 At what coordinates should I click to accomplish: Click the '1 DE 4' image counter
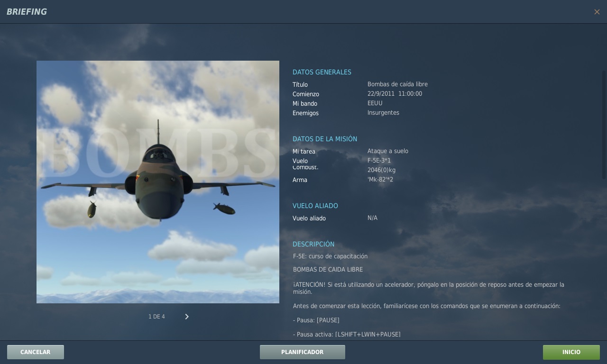pyautogui.click(x=156, y=317)
